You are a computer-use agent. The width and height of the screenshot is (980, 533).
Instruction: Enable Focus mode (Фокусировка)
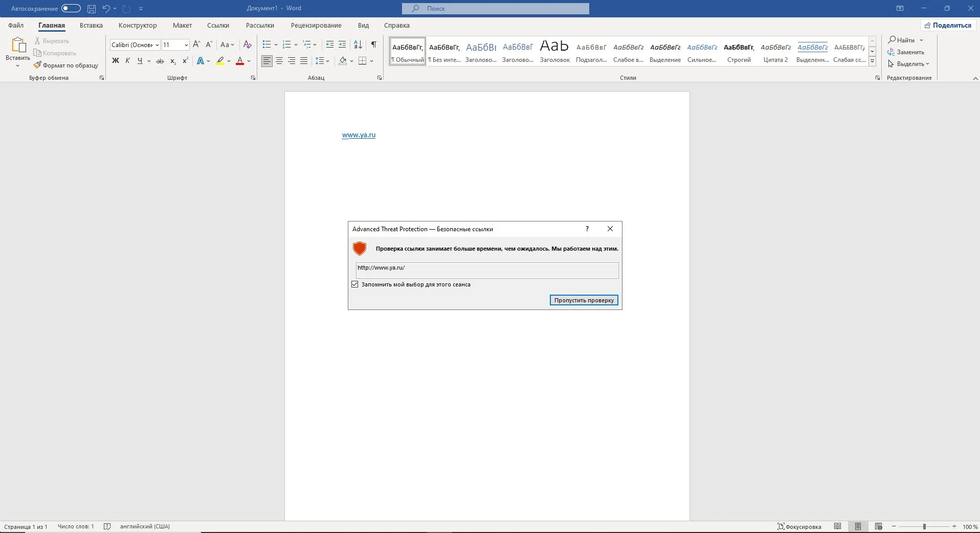point(799,526)
